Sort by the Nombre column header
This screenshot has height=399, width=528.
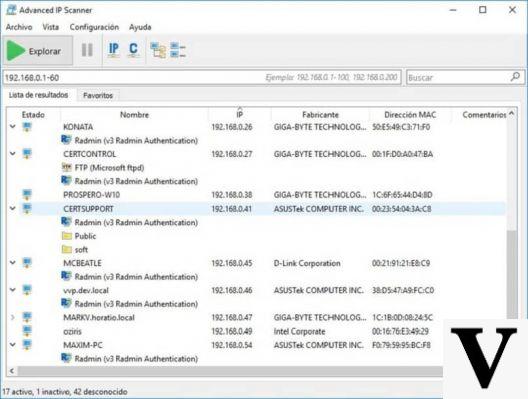coord(134,115)
